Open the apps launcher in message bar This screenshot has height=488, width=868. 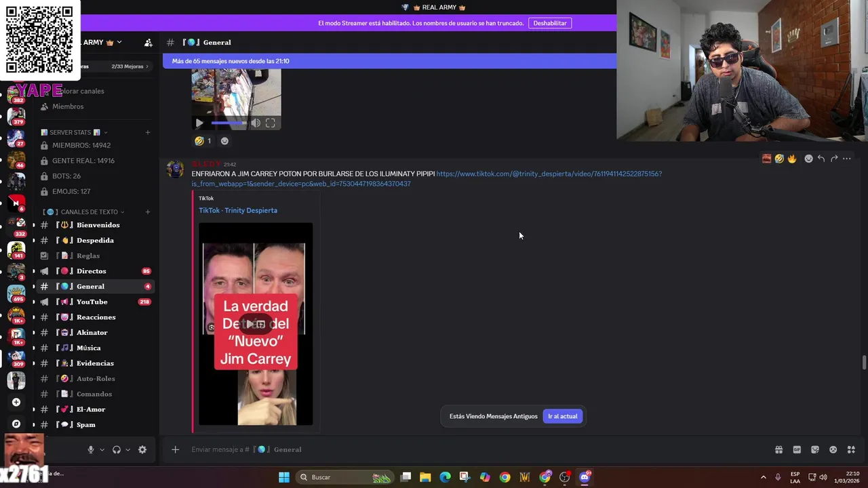pos(851,449)
